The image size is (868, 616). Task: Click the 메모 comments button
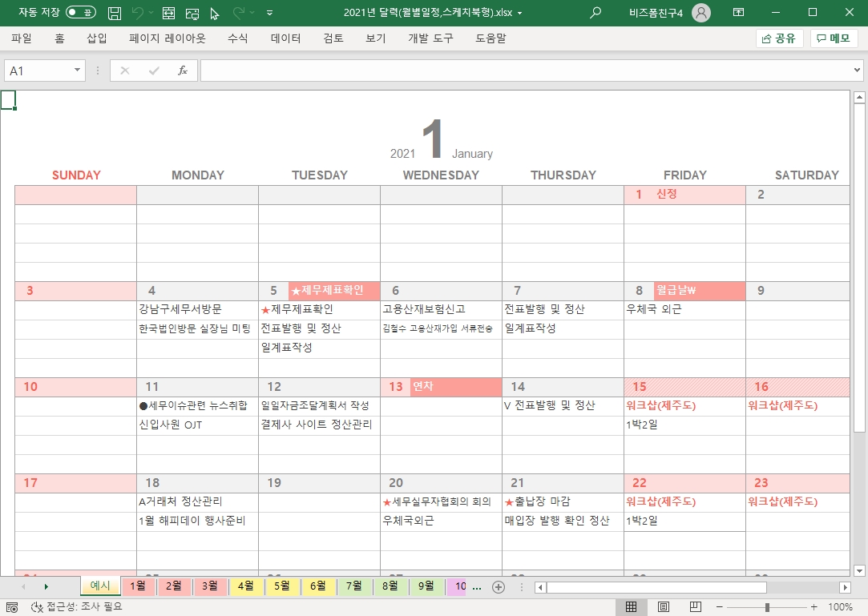click(834, 38)
